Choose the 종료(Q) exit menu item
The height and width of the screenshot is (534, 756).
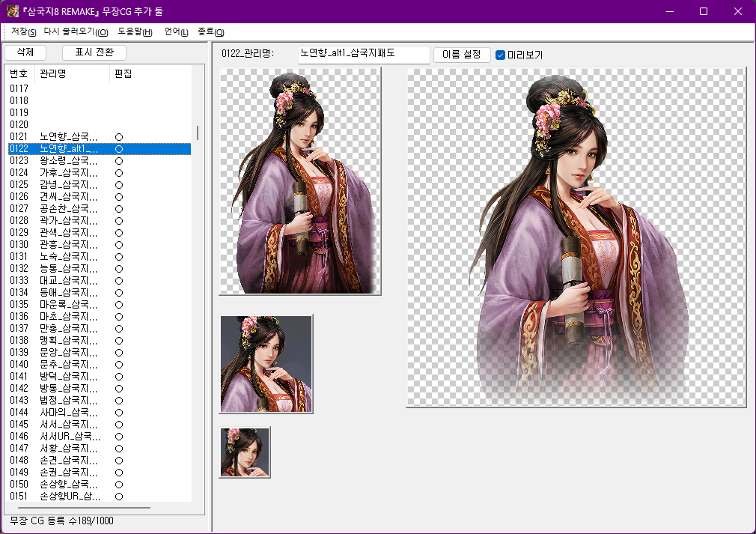tap(210, 32)
